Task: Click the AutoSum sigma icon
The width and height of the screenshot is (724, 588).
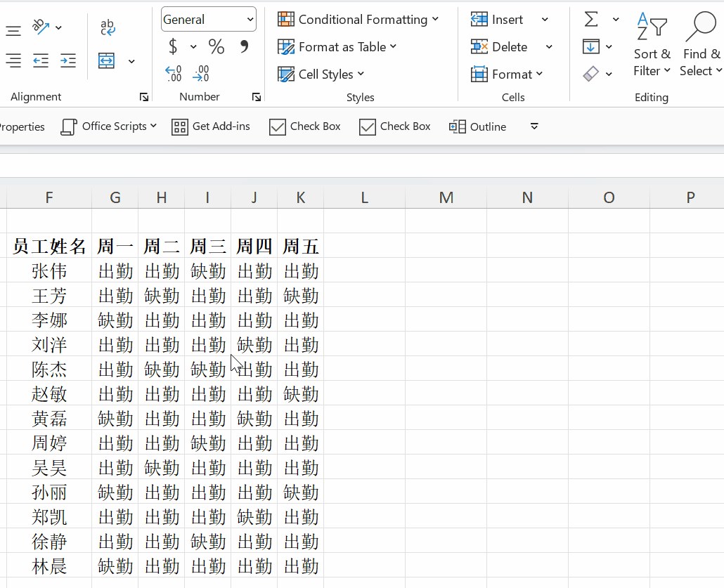Action: (591, 20)
